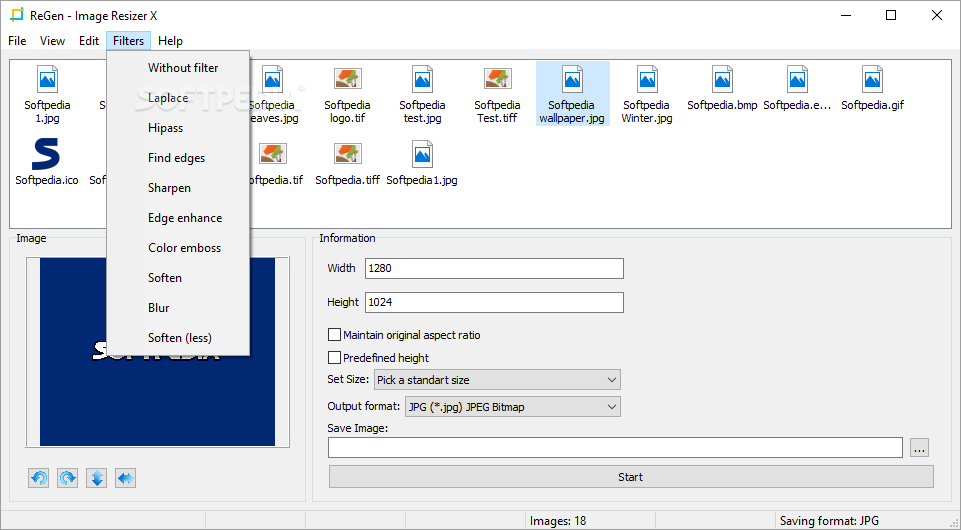
Task: Rotate image left with counterclockwise icon
Action: click(39, 478)
